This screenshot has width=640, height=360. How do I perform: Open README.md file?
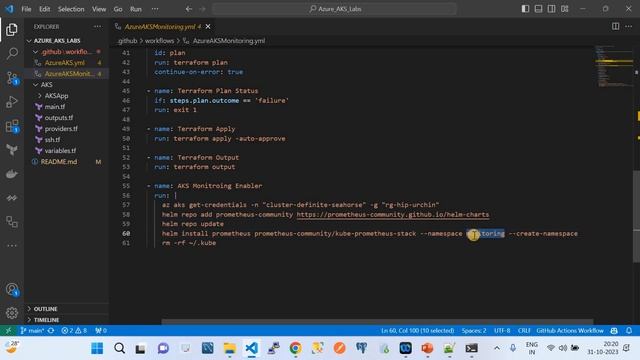[x=59, y=162]
